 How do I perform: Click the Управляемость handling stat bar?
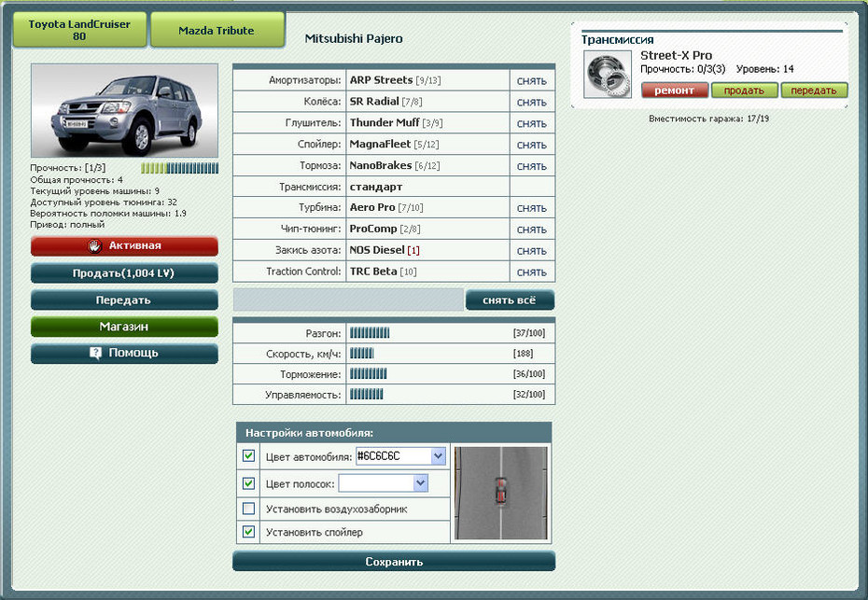(x=367, y=394)
